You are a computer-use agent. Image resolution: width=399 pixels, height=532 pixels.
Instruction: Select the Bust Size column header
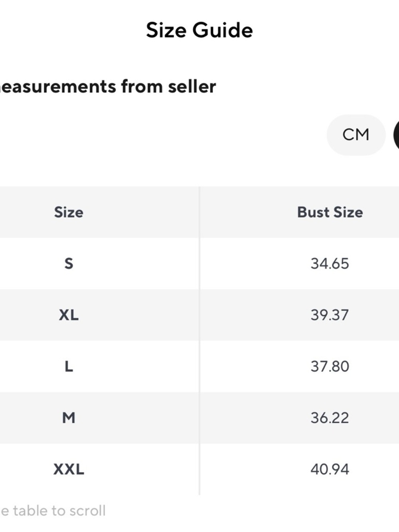[330, 212]
